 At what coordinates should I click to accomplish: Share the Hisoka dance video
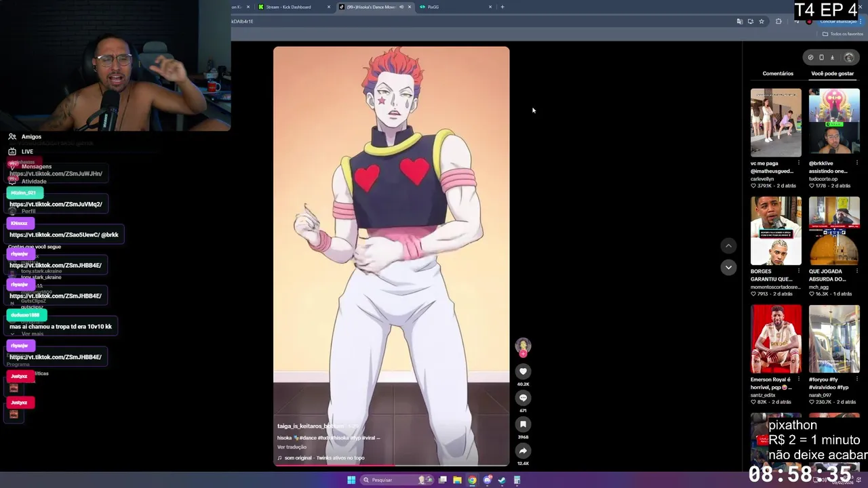[x=523, y=451]
